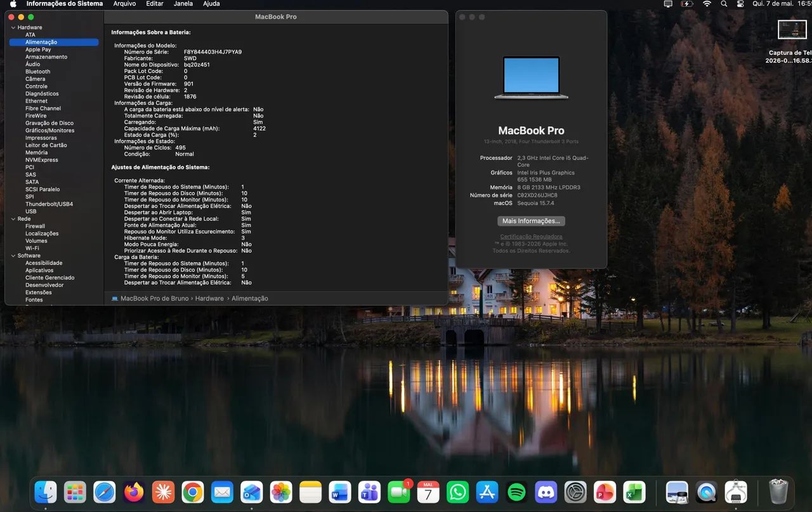Select the Captura de Tela desktop file thumbnail
Image resolution: width=812 pixels, height=512 pixels.
pyautogui.click(x=792, y=30)
